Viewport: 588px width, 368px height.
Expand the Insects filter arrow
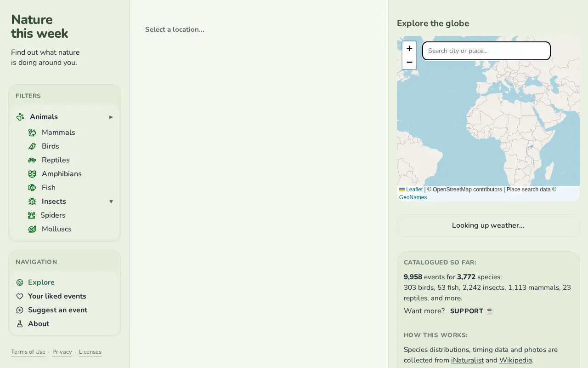click(111, 201)
